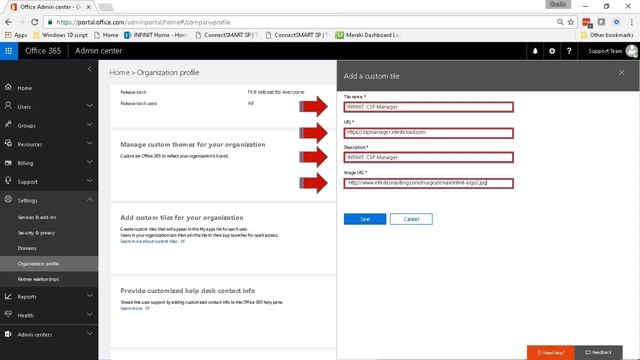The height and width of the screenshot is (360, 640).
Task: Click the Description input field
Action: (429, 157)
